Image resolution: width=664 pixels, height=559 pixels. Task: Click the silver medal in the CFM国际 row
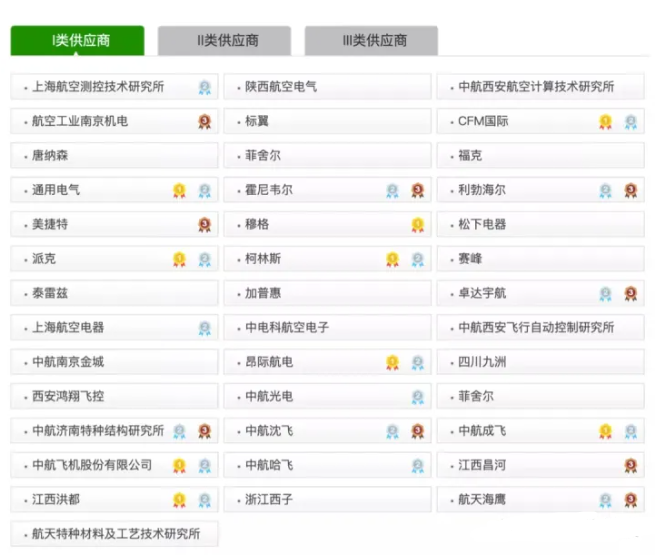pyautogui.click(x=631, y=122)
